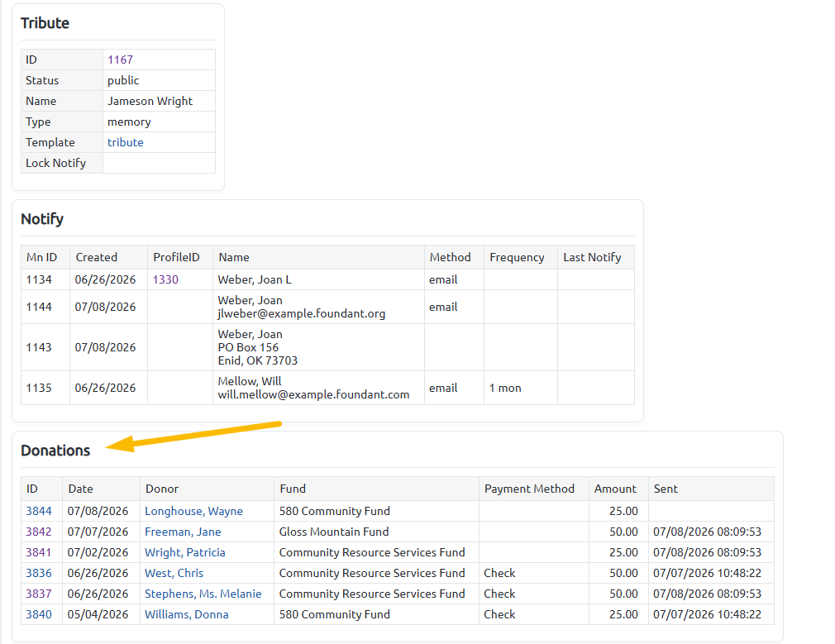
Task: Open donation 3842 link
Action: [39, 532]
